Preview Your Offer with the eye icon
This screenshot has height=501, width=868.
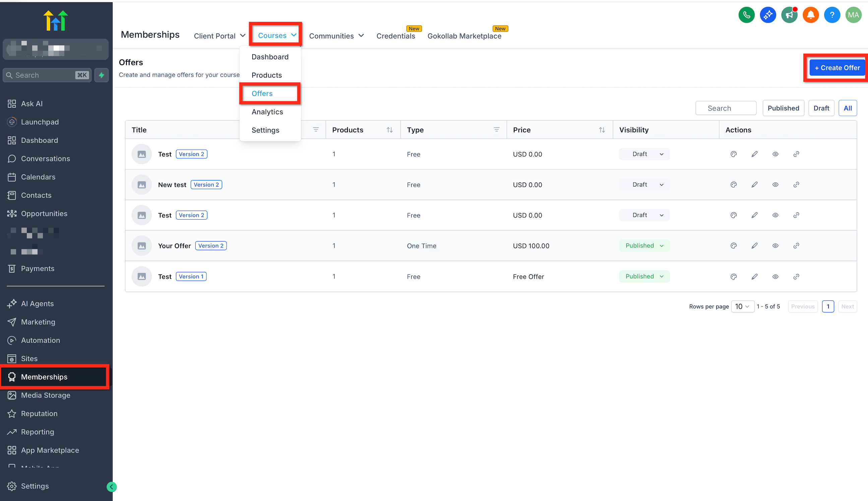775,246
